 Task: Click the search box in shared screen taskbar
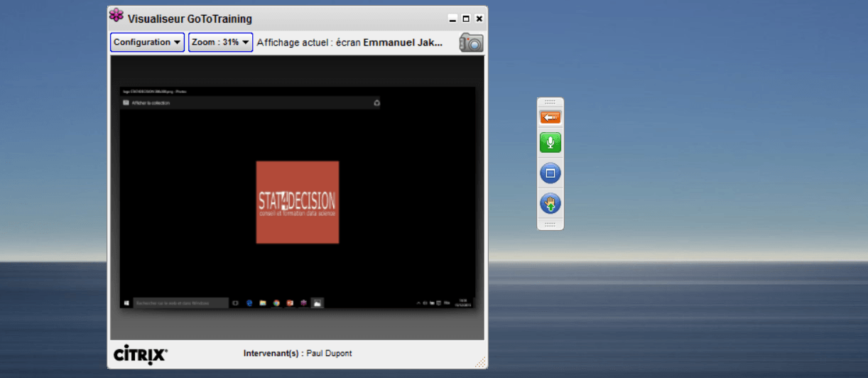(x=181, y=303)
